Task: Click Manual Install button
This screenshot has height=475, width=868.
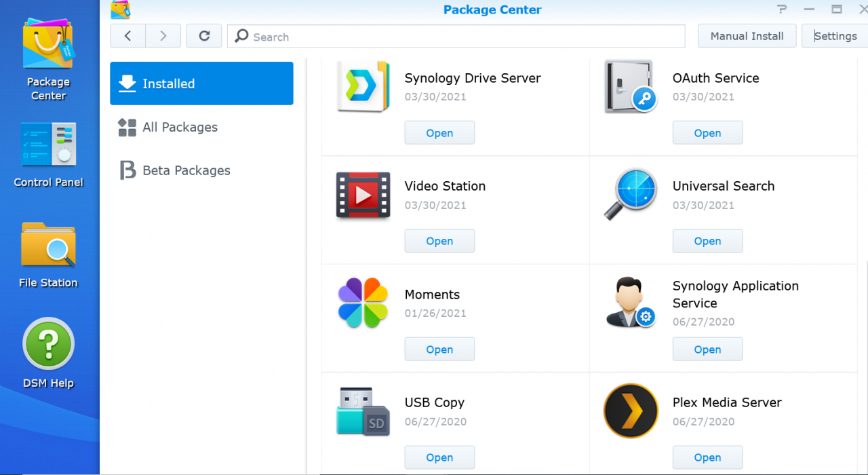Action: click(x=747, y=36)
